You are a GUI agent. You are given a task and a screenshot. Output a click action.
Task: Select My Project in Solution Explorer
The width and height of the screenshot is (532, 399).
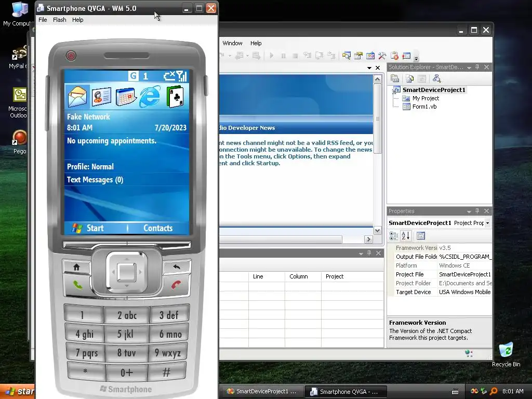(x=425, y=98)
